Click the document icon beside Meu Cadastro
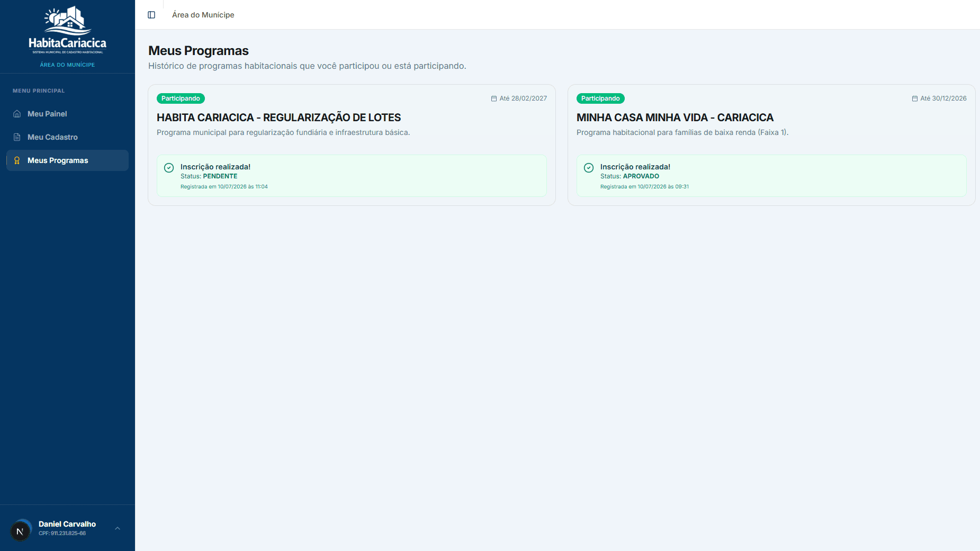Viewport: 980px width, 551px height. [x=17, y=137]
